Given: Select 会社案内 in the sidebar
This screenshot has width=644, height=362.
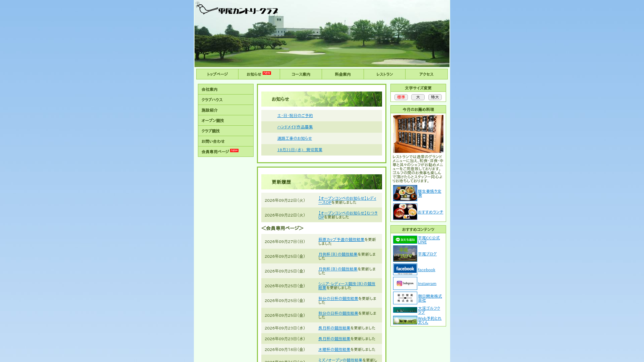Looking at the screenshot, I should 226,89.
